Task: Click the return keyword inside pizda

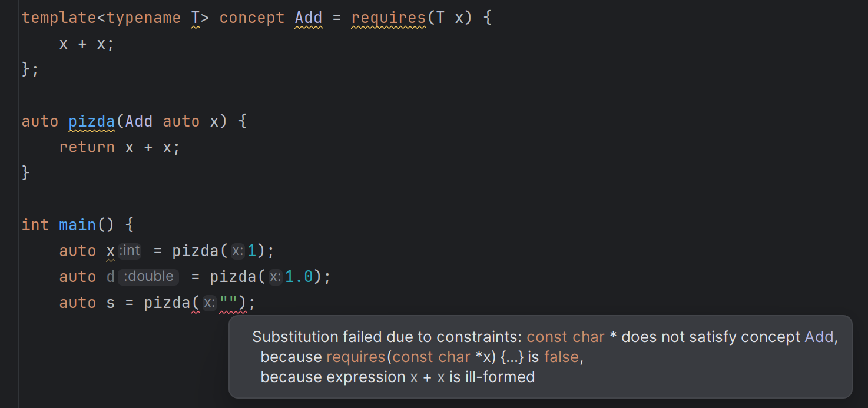Action: [87, 148]
